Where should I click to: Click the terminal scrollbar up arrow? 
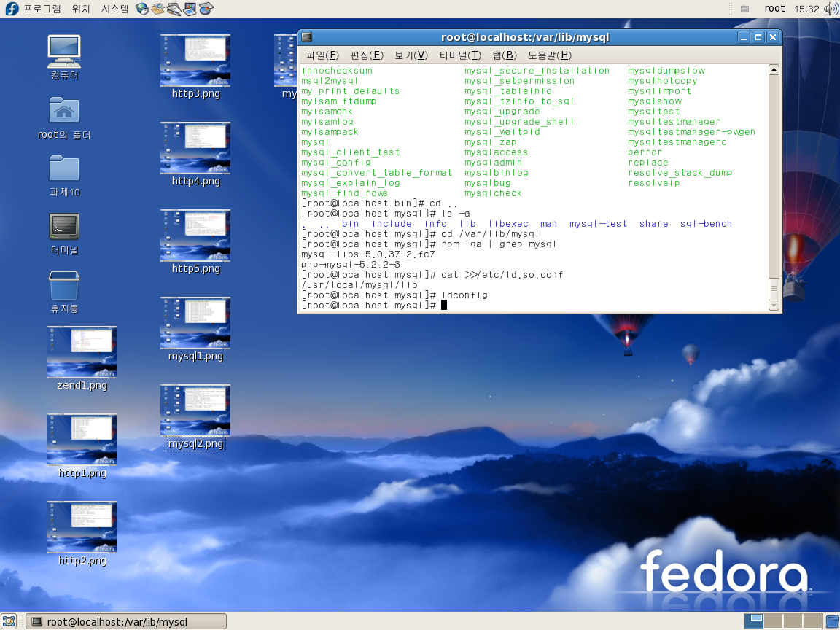click(x=774, y=70)
